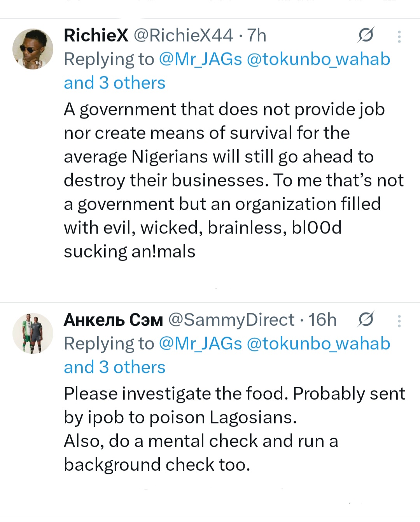Tap the Grok icon on SammyDirect's reply
Viewport: 420px width, 522px height.
point(366,320)
